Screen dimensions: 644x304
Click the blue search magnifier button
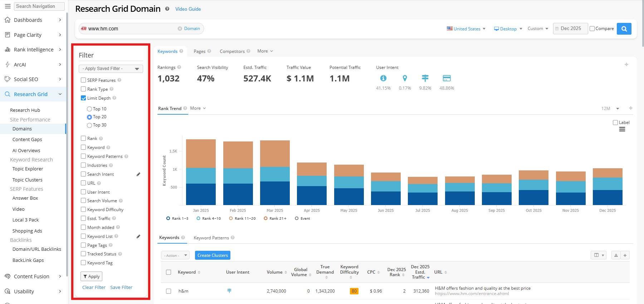[x=624, y=29]
